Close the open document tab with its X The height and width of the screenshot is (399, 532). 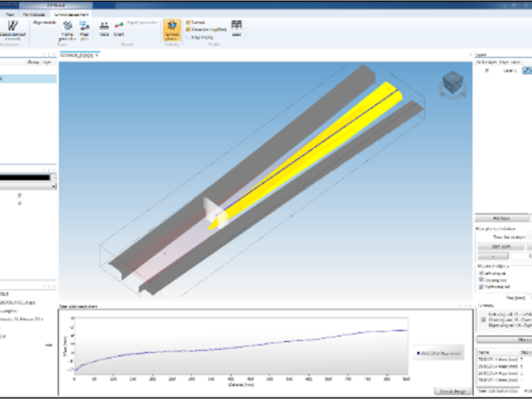tap(97, 55)
